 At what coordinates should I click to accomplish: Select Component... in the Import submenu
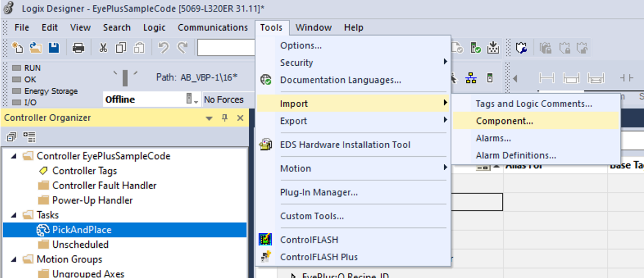505,121
